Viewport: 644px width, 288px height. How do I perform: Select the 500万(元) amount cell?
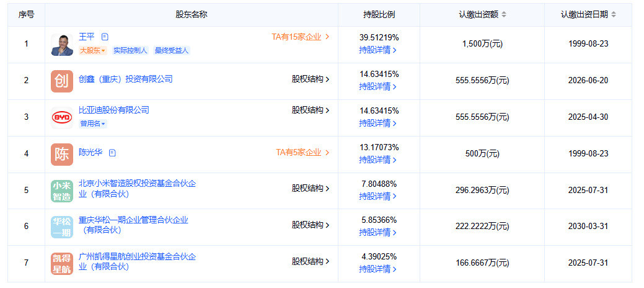pos(482,154)
